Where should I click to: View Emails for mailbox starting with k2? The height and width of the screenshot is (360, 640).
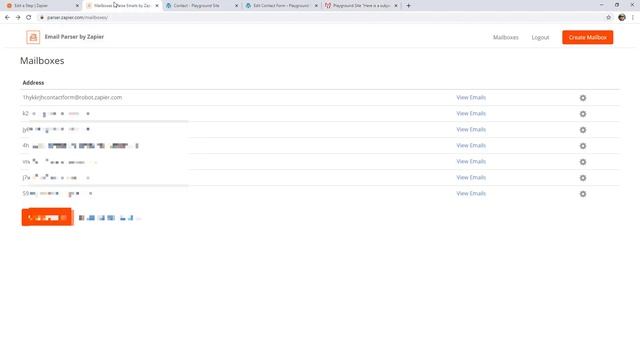471,113
